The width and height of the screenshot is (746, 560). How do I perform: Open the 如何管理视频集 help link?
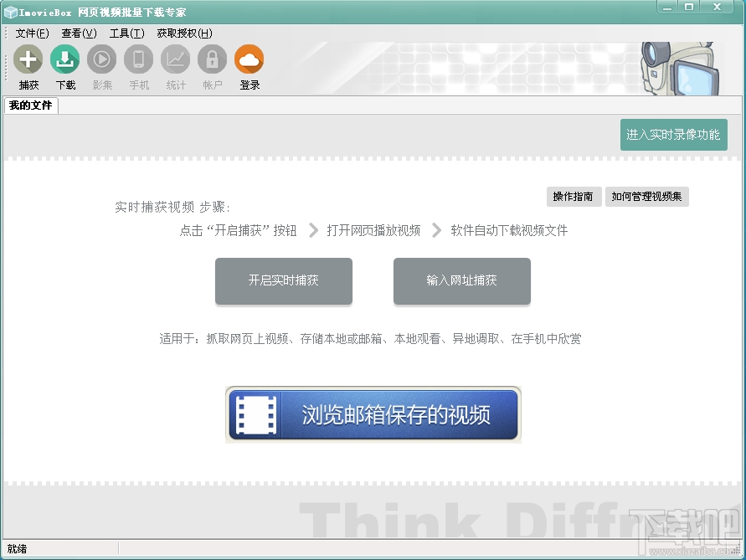[x=647, y=197]
